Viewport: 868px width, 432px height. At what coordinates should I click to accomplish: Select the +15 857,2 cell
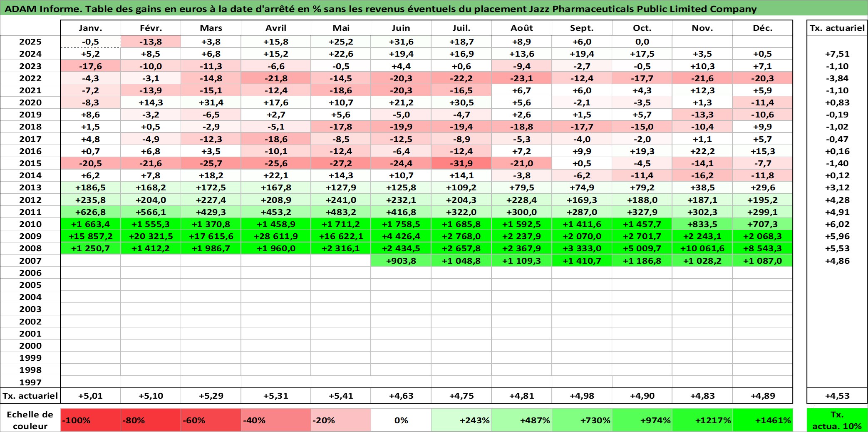(90, 236)
